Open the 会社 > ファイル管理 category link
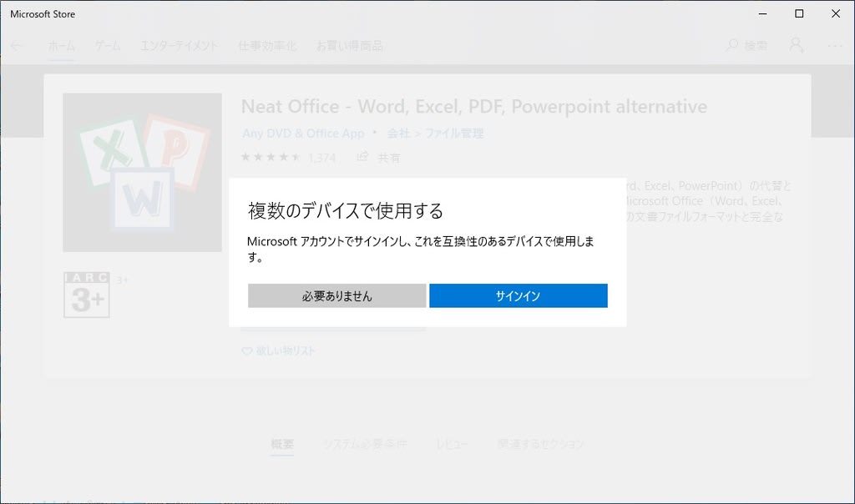 (x=435, y=134)
